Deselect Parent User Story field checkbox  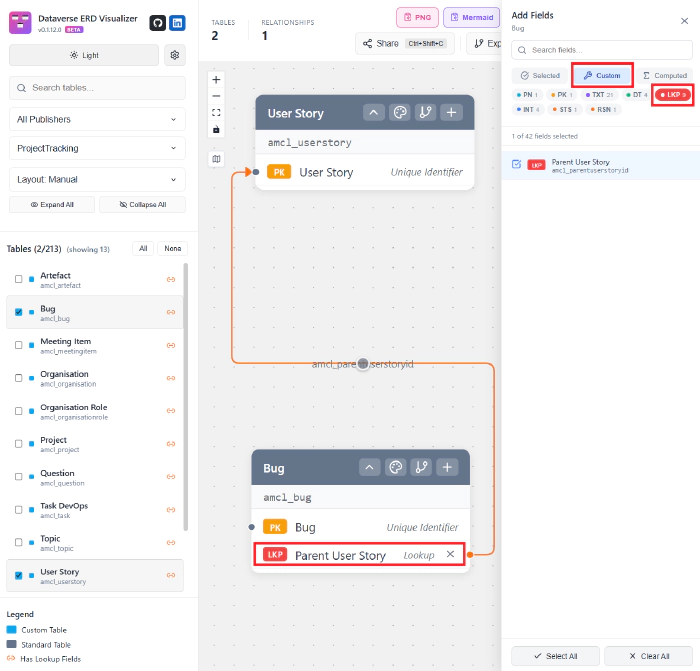coord(516,164)
